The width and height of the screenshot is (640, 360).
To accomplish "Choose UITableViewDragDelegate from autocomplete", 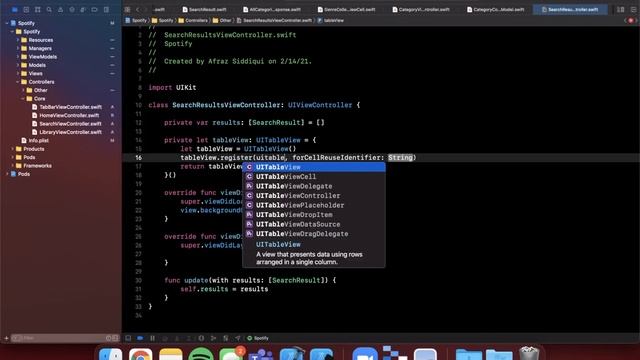I will (x=313, y=234).
